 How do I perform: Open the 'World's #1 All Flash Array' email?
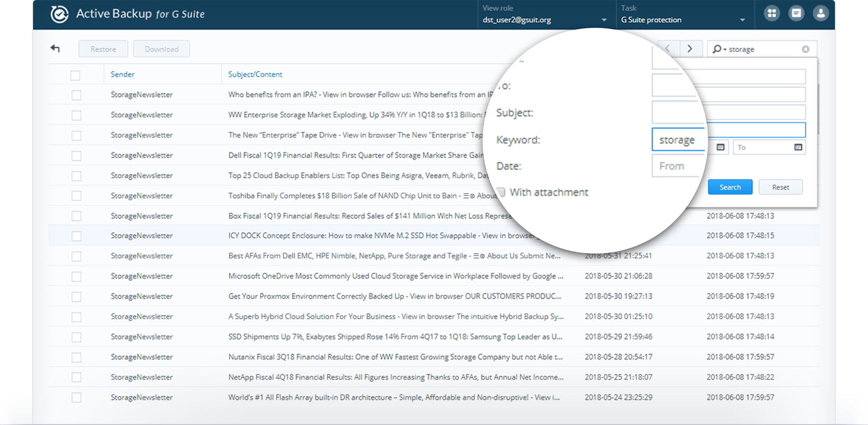pos(394,397)
